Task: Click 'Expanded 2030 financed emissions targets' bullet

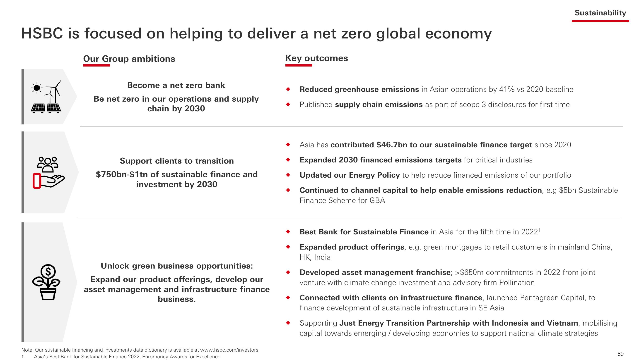Action: pyautogui.click(x=416, y=160)
